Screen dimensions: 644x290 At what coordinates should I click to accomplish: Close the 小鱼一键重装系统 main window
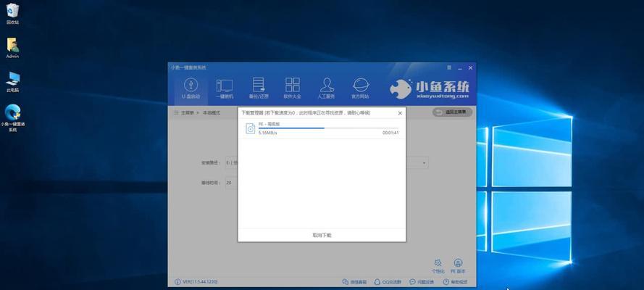[x=471, y=67]
